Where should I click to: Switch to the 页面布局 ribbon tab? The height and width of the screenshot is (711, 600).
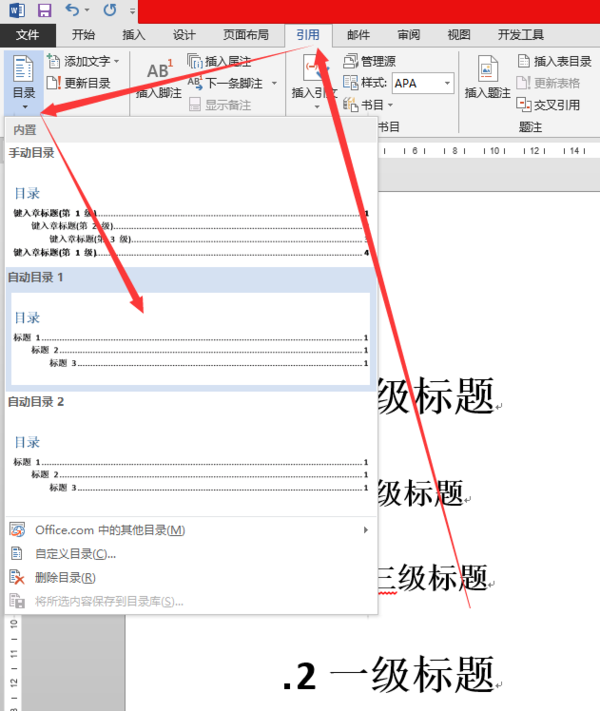(x=246, y=35)
